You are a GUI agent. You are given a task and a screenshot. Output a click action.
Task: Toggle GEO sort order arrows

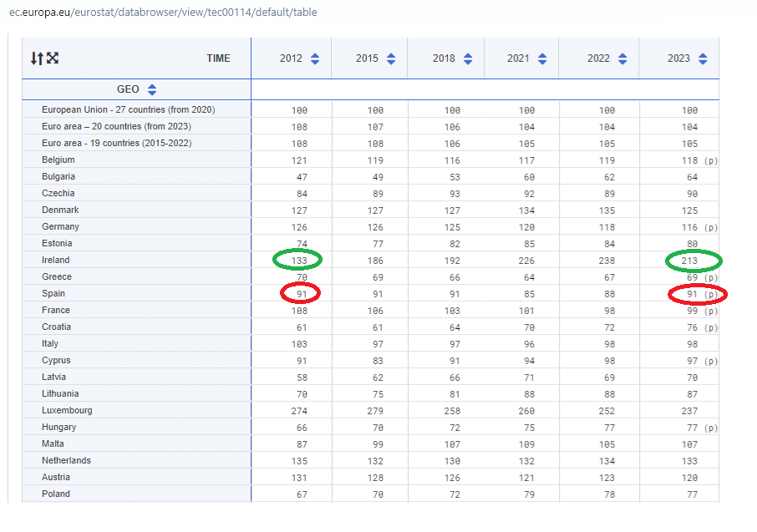(152, 90)
